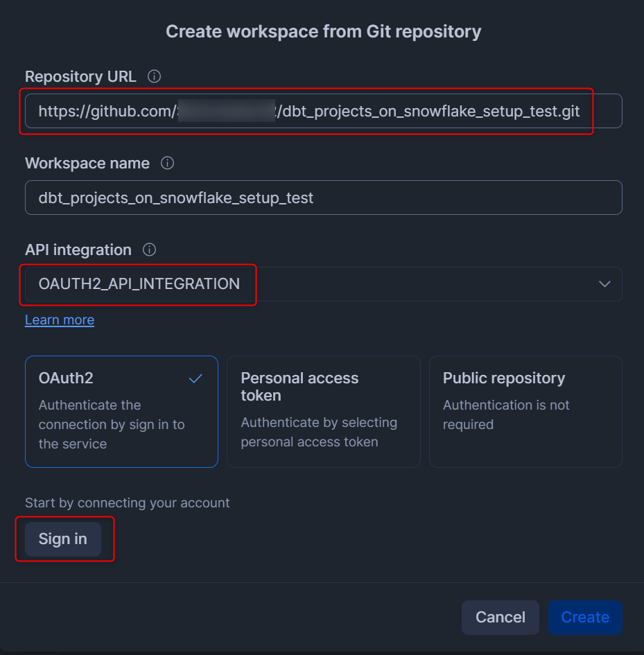
Task: Choose Personal access token authentication
Action: point(323,412)
